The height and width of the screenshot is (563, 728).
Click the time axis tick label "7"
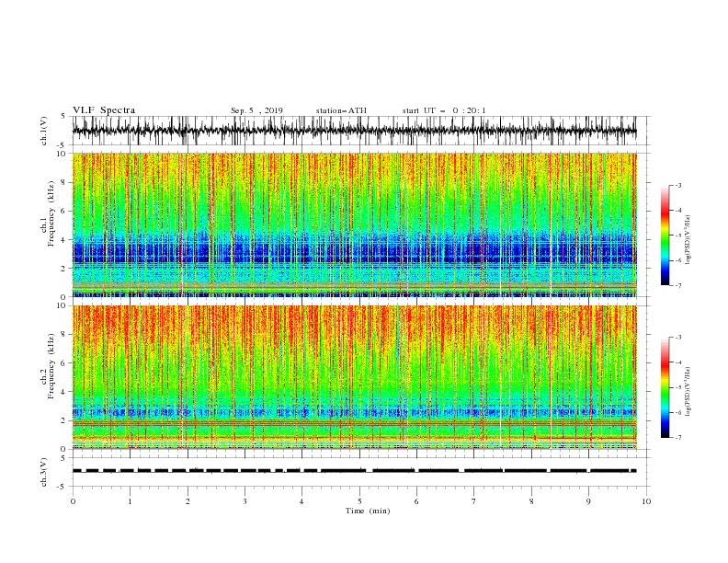click(x=474, y=501)
